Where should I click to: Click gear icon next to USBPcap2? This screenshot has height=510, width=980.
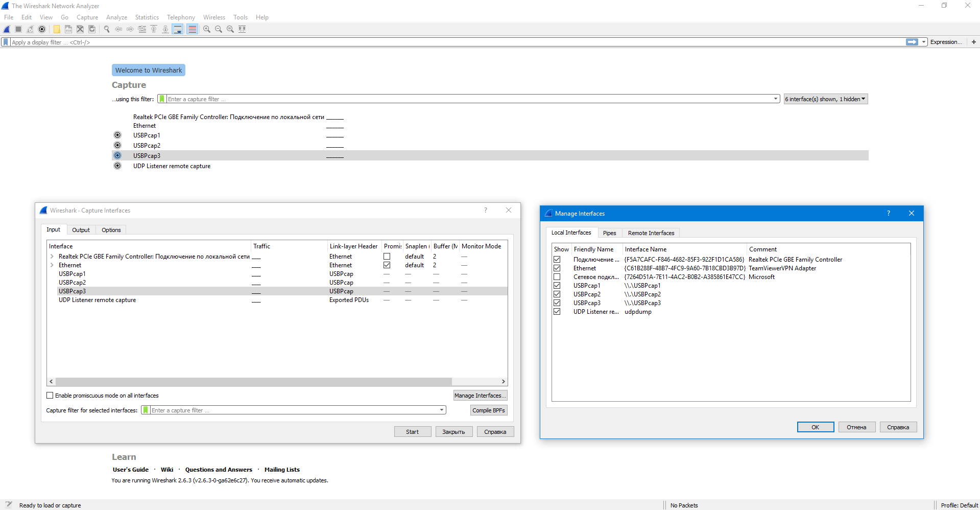(117, 145)
